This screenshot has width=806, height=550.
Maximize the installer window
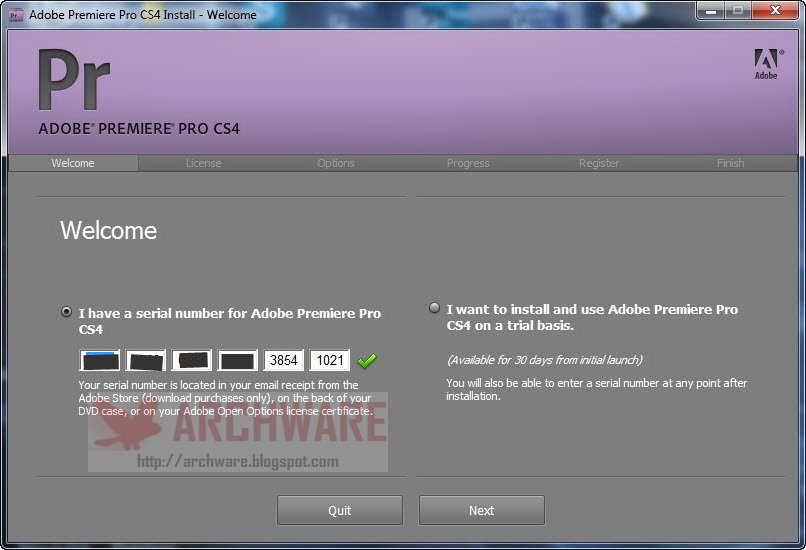738,10
